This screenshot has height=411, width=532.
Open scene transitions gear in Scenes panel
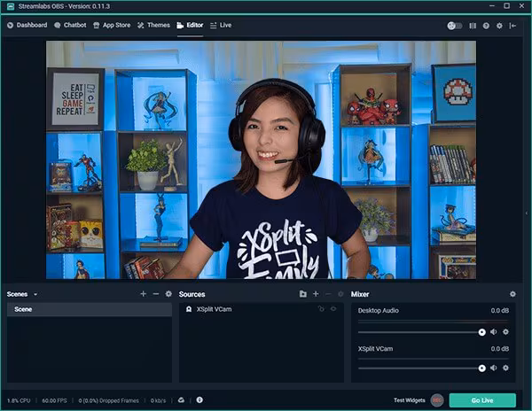(x=168, y=294)
